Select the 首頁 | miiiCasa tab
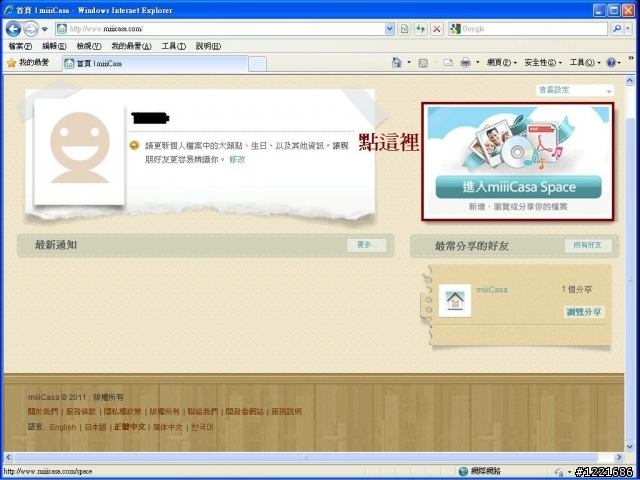 coord(155,64)
